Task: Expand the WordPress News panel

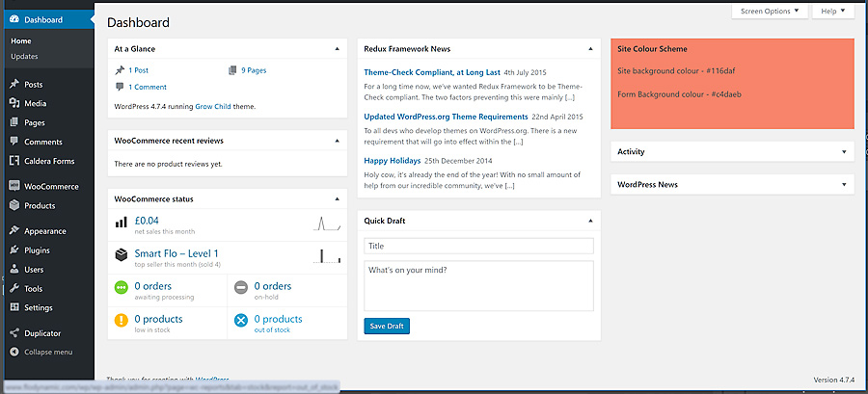Action: (x=844, y=184)
